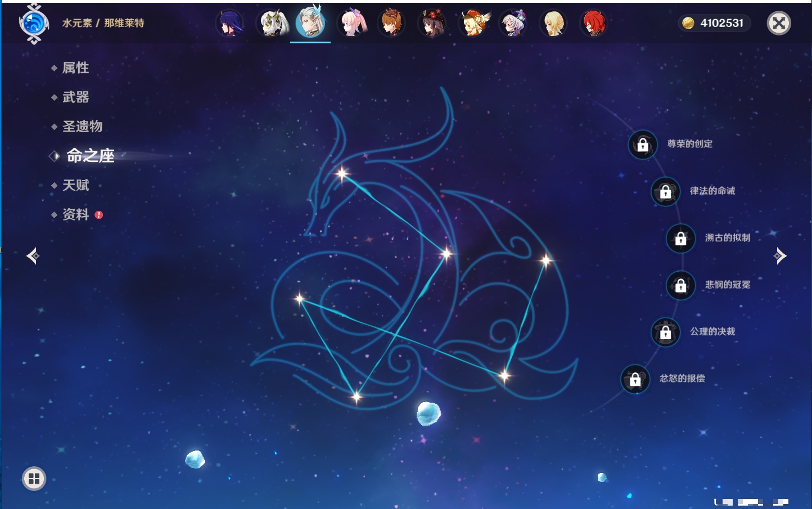
Task: Select the blonde Traveler avatar
Action: click(553, 24)
